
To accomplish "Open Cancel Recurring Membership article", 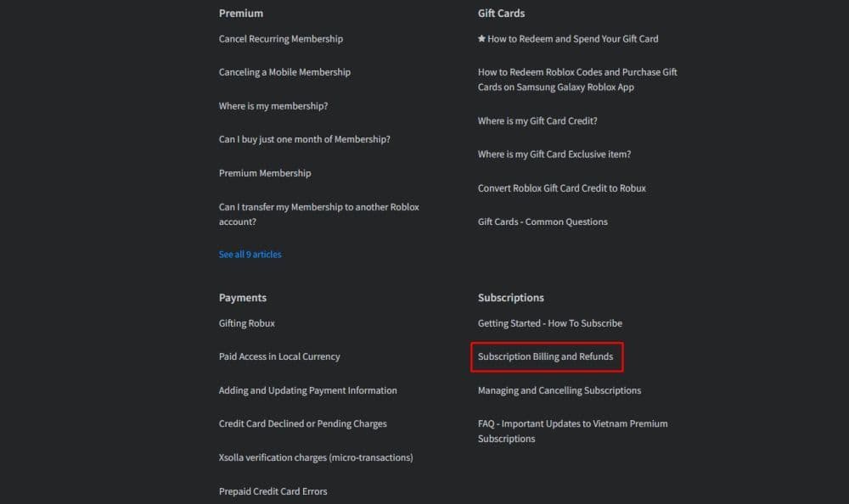I will pos(281,38).
